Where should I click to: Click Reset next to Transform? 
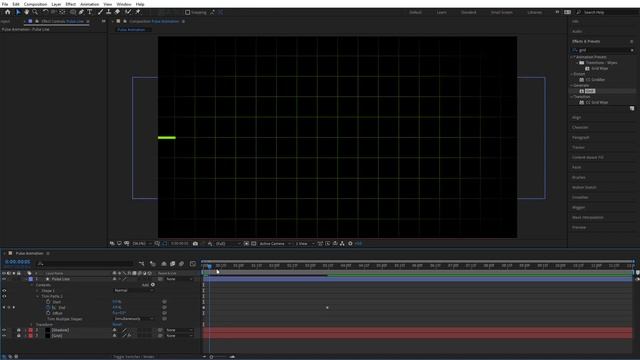[117, 324]
